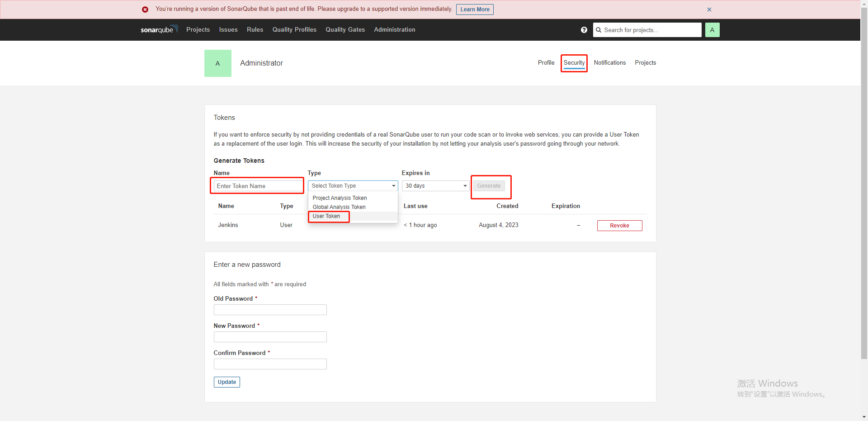Screen dimensions: 868x421
Task: Choose User Token option
Action: pos(353,216)
